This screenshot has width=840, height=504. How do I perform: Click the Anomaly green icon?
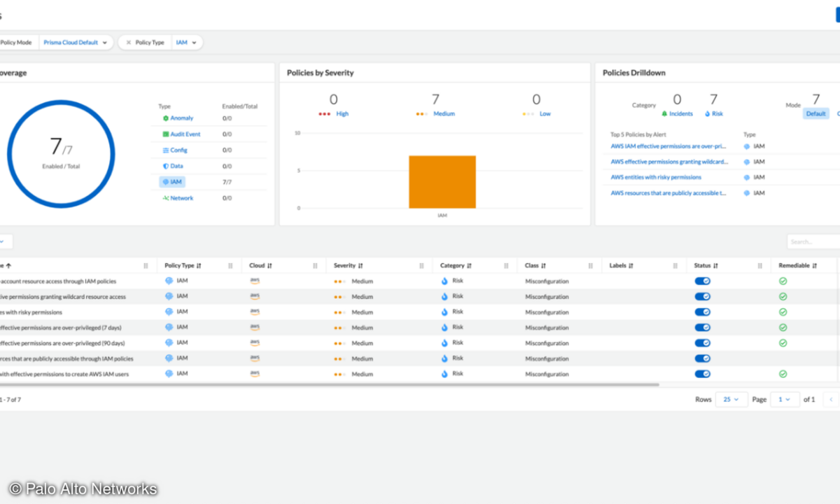point(166,118)
